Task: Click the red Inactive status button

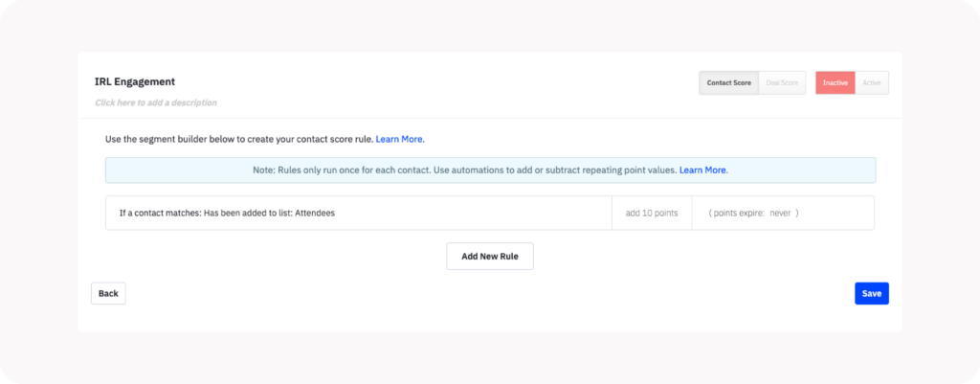Action: [x=835, y=82]
